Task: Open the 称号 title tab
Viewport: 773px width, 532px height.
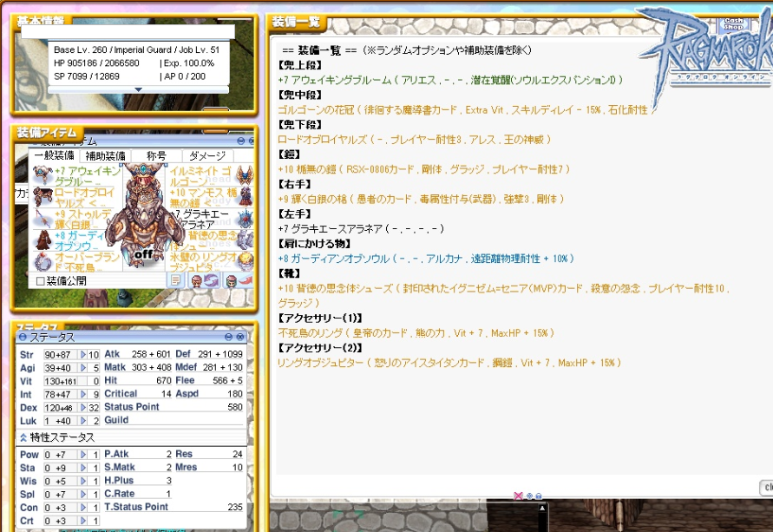Action: coord(156,155)
